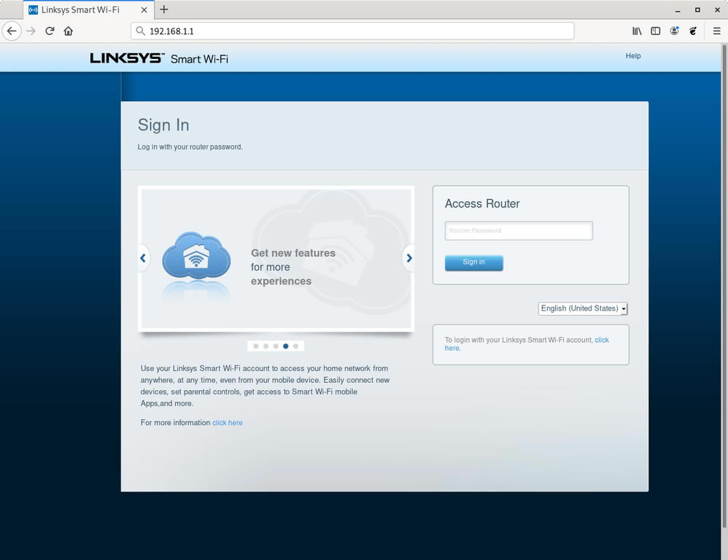Select the Linksys Smart Wi-Fi browser tab

click(x=80, y=10)
